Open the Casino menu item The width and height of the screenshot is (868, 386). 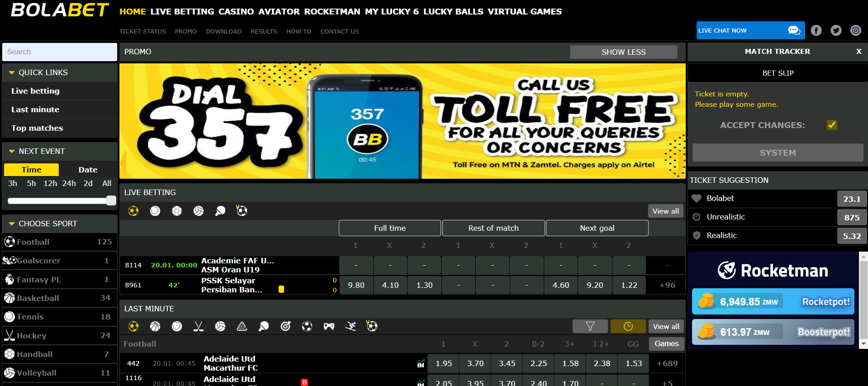pos(236,12)
